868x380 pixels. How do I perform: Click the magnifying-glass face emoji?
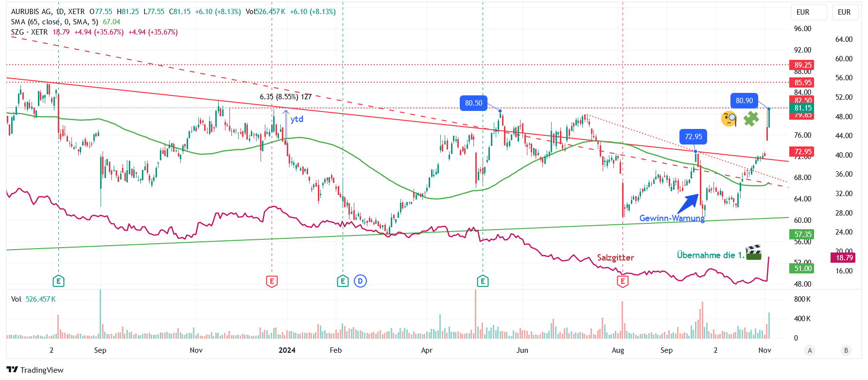(729, 118)
